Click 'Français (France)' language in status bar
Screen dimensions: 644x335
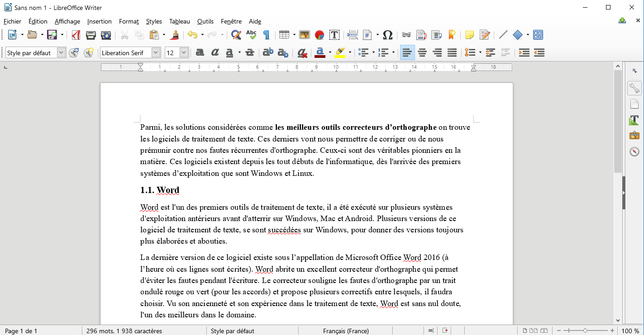point(346,331)
